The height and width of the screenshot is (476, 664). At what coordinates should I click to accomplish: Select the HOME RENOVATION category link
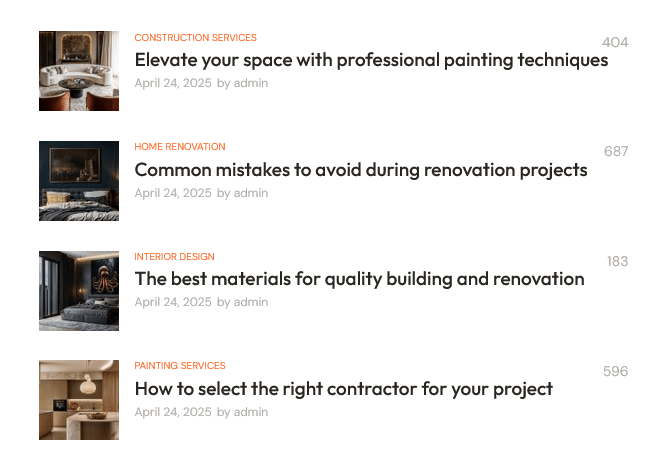[180, 147]
